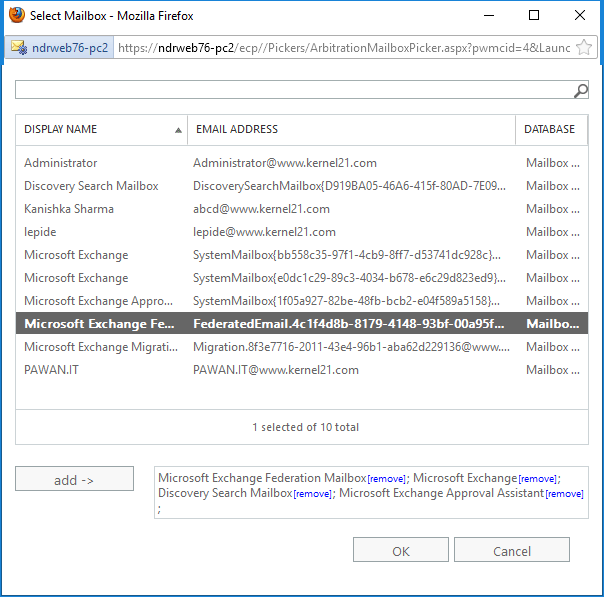Click the URL address bar
The height and width of the screenshot is (597, 604).
(x=344, y=48)
